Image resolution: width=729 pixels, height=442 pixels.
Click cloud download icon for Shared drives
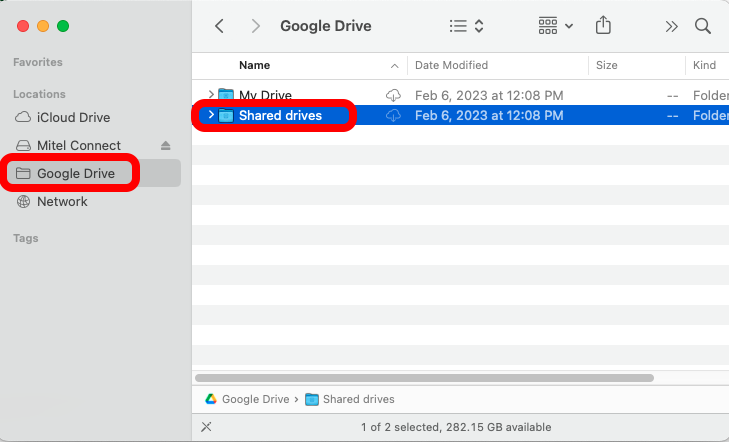[x=393, y=115]
